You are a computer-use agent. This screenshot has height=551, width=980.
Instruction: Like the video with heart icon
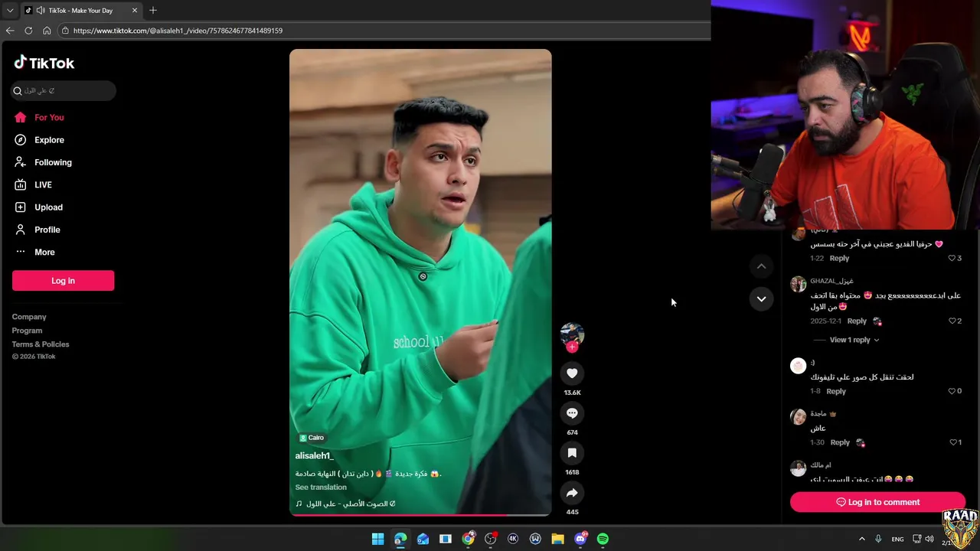572,373
